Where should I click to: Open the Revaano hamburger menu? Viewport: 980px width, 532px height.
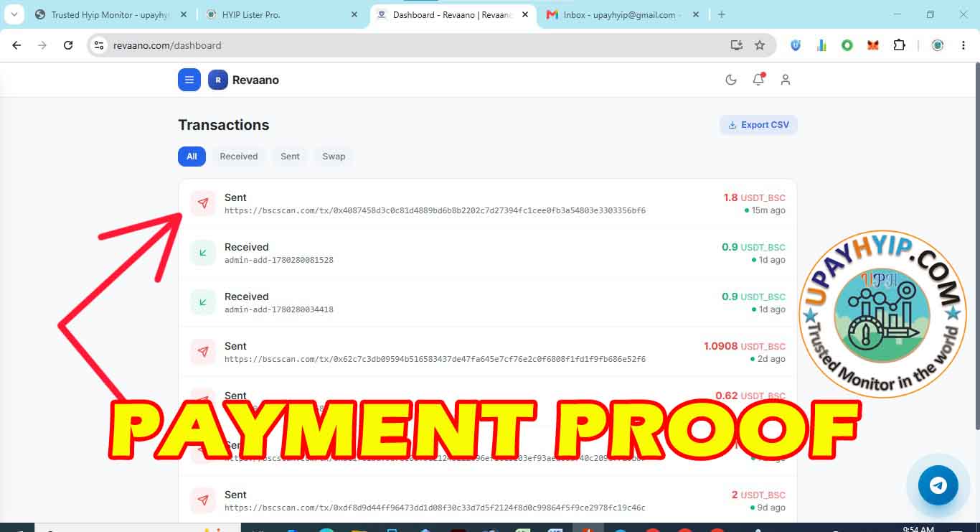click(189, 80)
